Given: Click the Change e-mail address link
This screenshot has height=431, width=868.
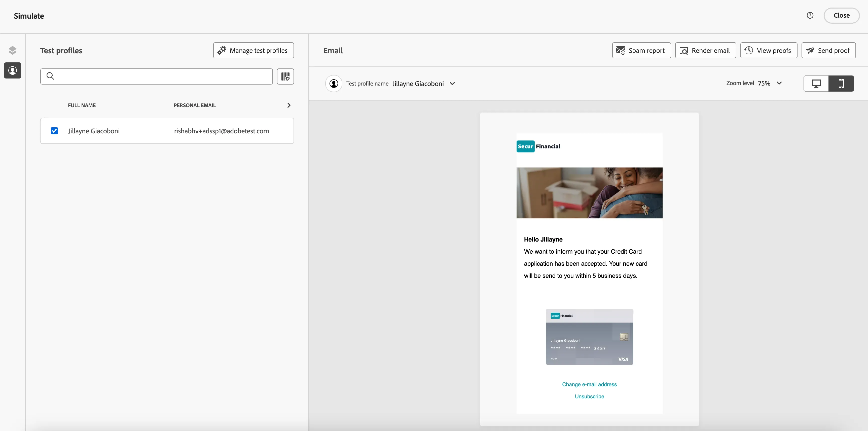Looking at the screenshot, I should coord(589,384).
